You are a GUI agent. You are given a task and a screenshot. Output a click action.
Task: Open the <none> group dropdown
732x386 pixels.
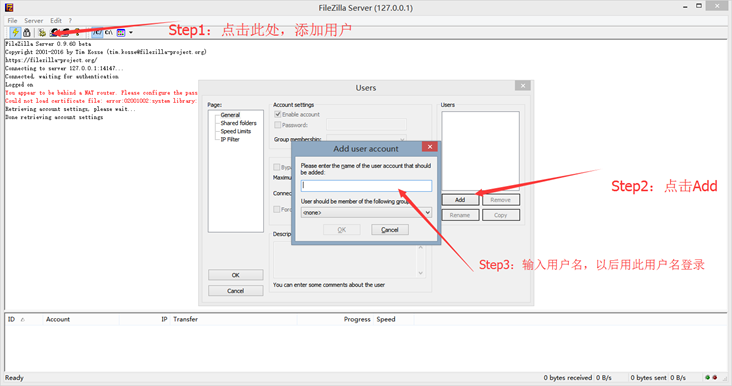tap(366, 212)
